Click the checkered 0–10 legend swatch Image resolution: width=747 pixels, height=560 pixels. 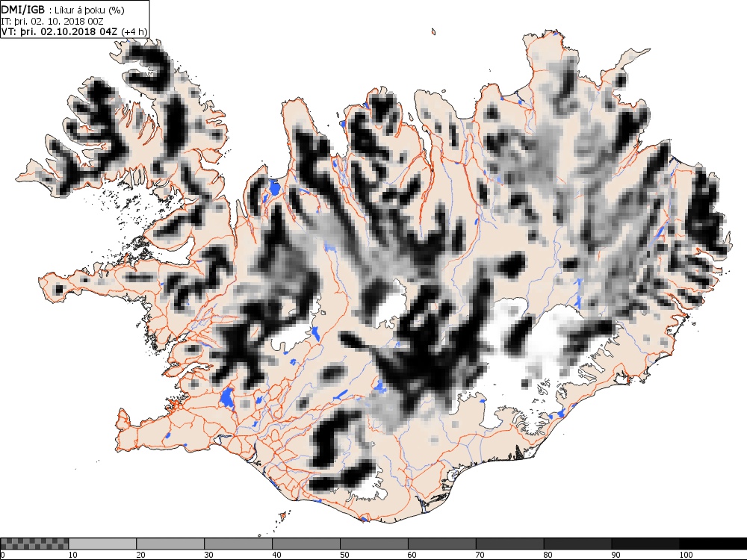pyautogui.click(x=34, y=544)
